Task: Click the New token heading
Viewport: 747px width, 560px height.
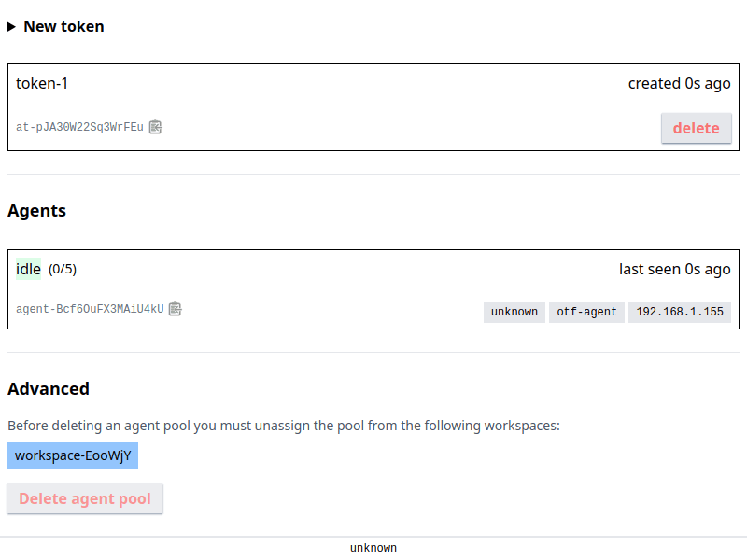Action: click(63, 27)
